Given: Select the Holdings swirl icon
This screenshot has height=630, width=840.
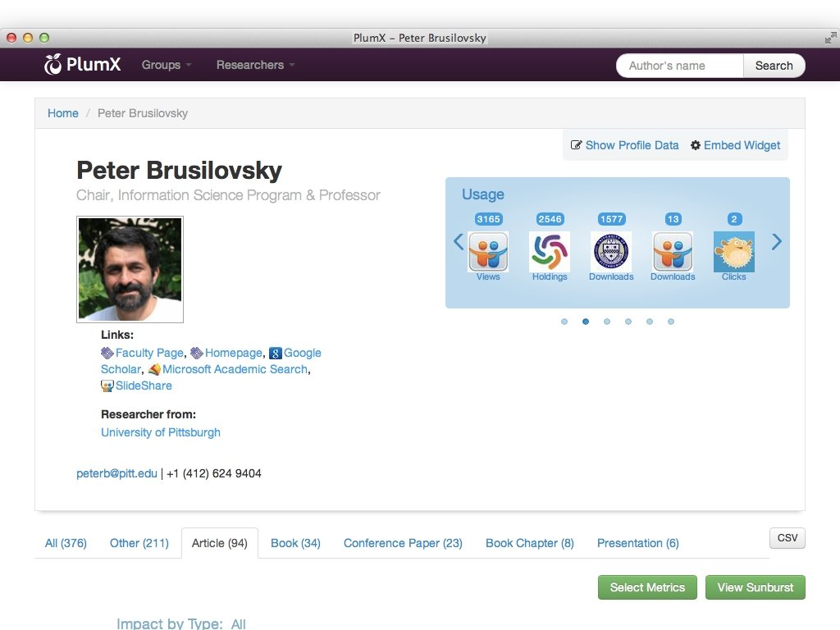Looking at the screenshot, I should [550, 252].
